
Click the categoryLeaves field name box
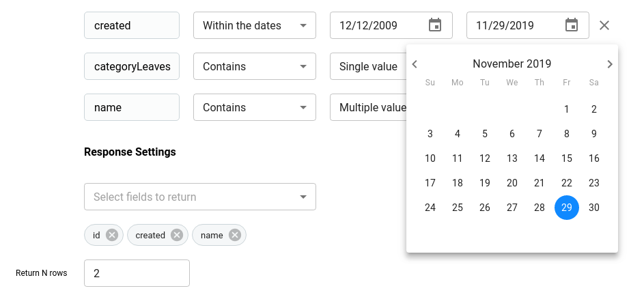(132, 66)
